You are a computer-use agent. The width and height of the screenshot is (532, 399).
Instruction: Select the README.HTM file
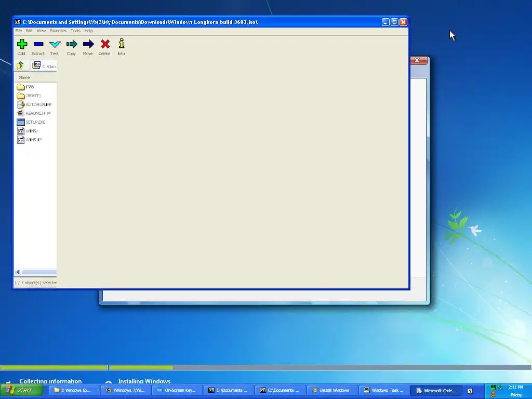(x=34, y=113)
